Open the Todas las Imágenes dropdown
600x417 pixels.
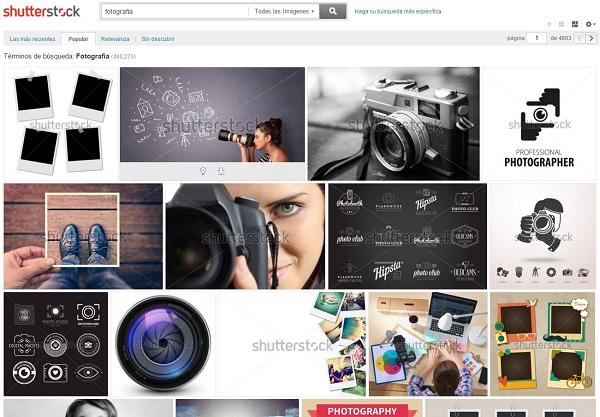pos(284,11)
